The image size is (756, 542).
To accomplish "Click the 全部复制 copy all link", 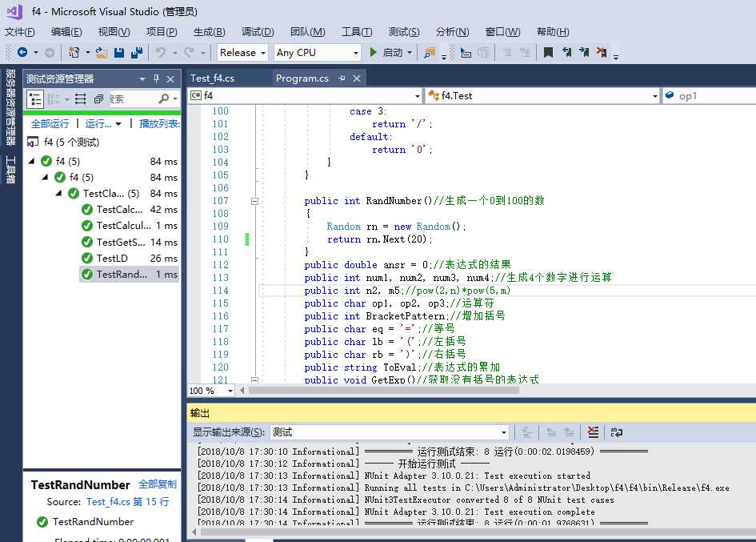I will [158, 484].
